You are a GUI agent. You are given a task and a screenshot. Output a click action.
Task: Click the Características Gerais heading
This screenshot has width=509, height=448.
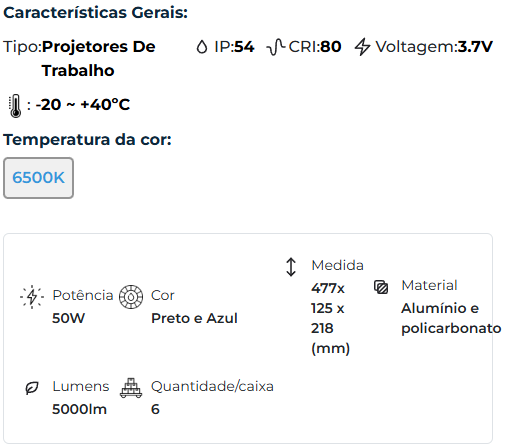point(96,13)
